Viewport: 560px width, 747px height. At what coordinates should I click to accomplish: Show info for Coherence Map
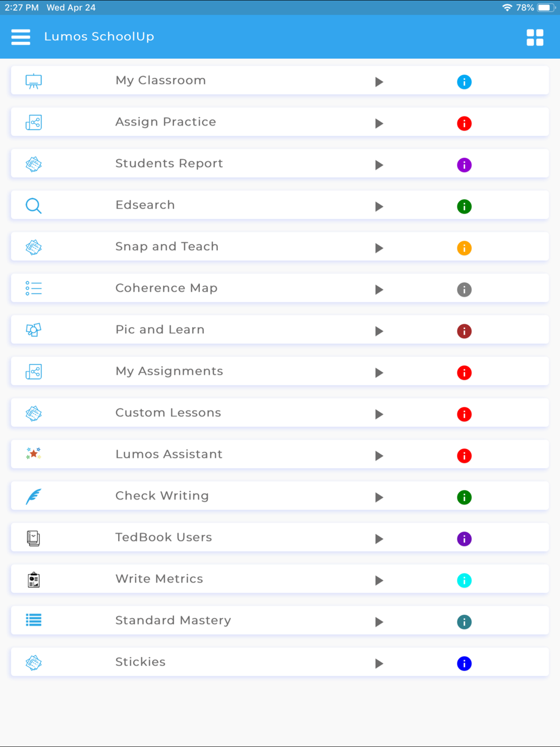[x=464, y=290]
